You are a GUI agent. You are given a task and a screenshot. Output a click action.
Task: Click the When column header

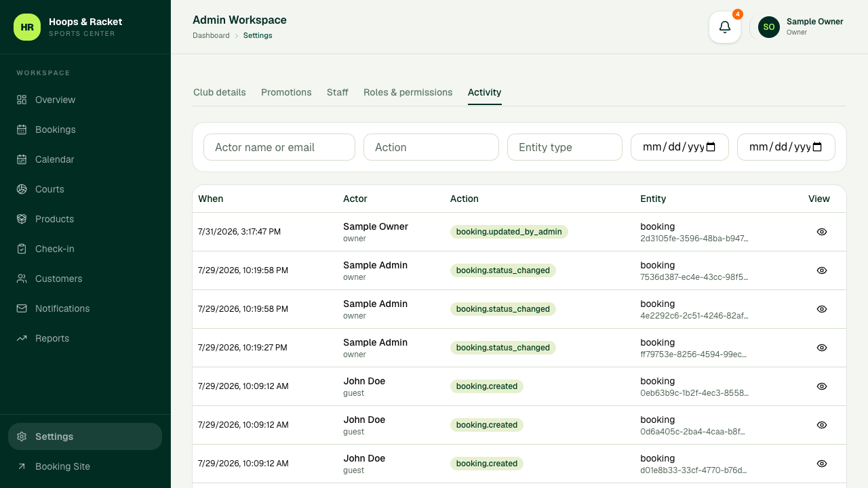211,199
